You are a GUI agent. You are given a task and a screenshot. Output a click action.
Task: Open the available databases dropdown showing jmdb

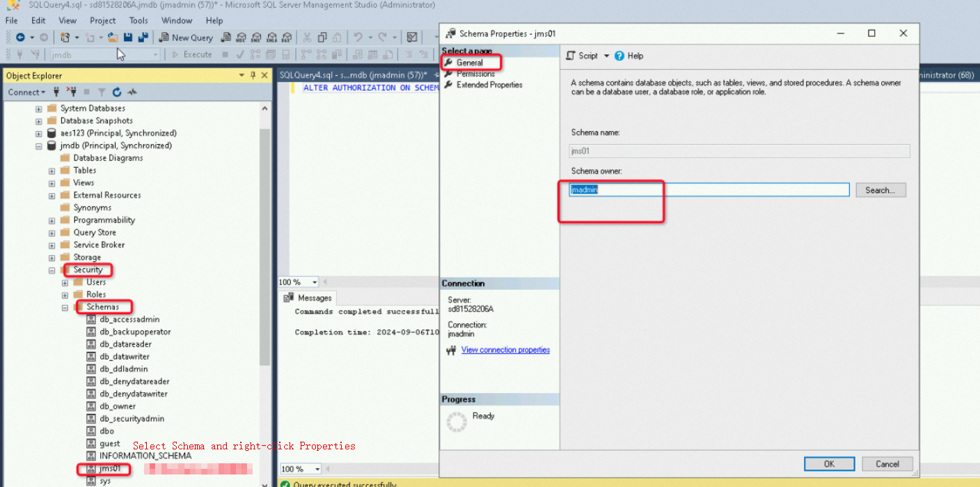click(x=105, y=54)
